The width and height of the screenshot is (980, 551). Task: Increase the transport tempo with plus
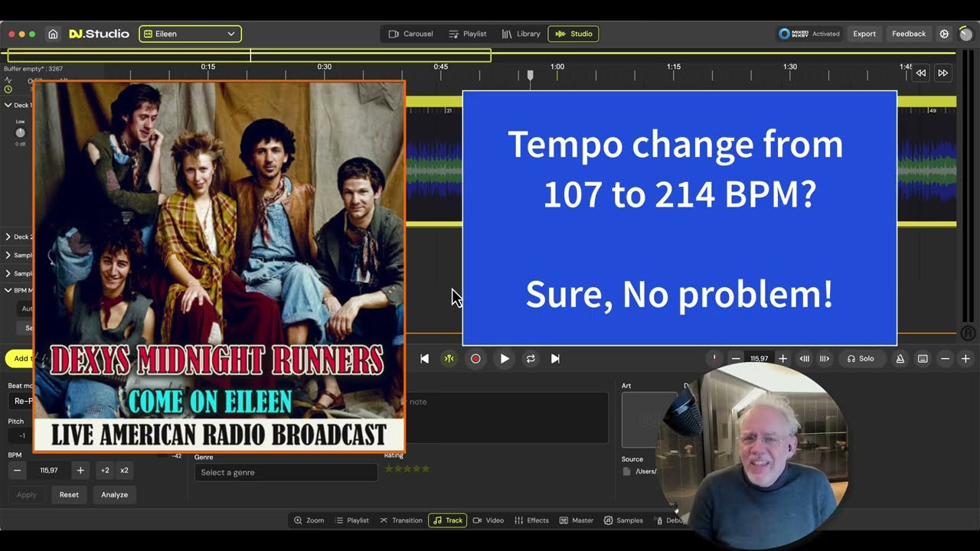click(782, 358)
